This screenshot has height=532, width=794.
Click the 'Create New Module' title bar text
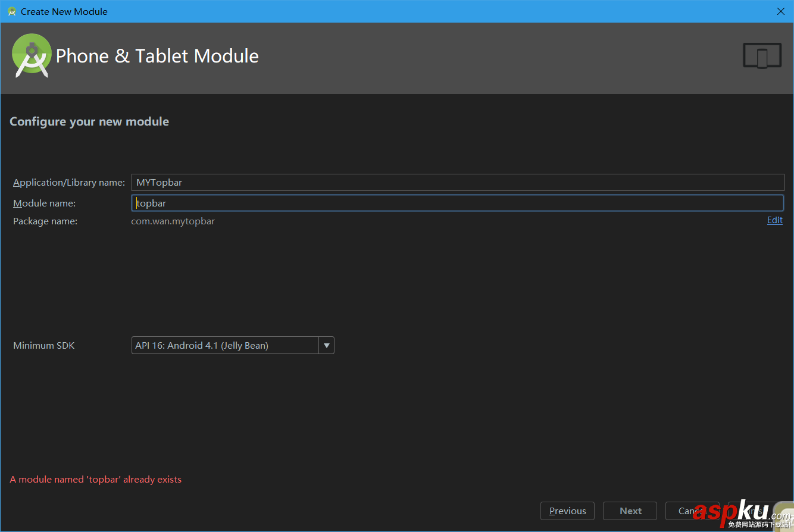click(x=64, y=11)
